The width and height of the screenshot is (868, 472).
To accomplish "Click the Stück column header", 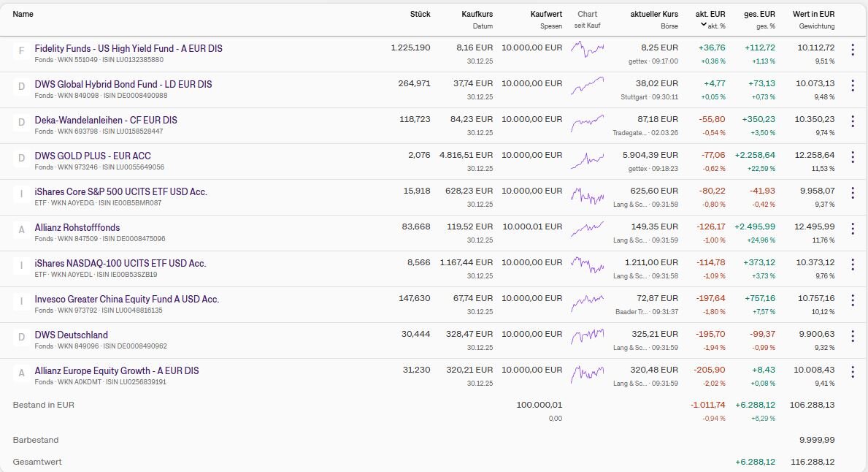I will 420,14.
